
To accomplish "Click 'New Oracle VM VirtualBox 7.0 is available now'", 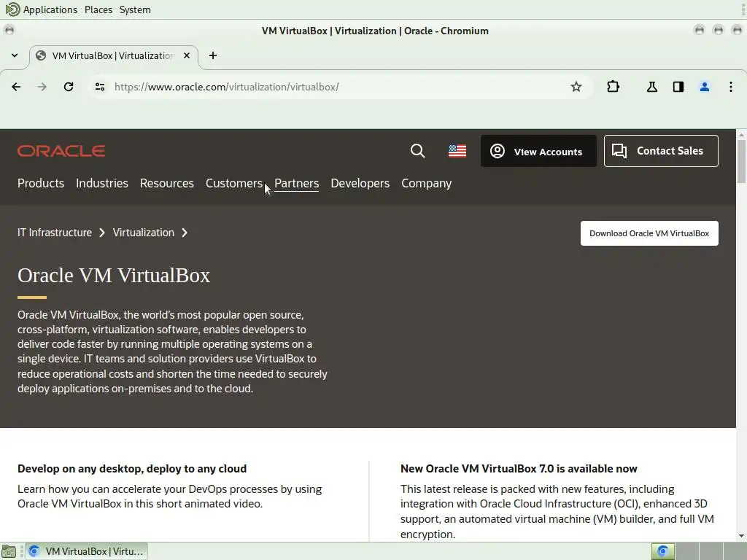I will tap(519, 469).
